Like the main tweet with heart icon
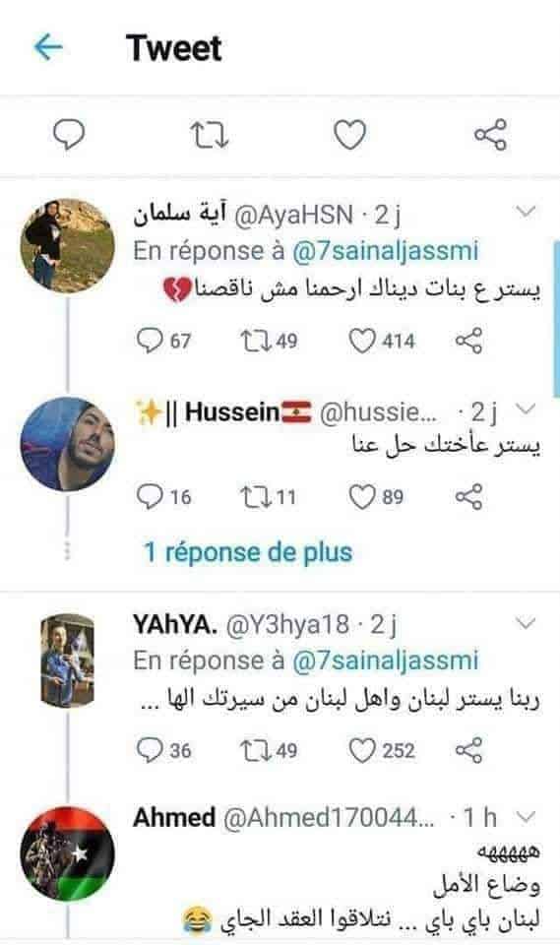The image size is (560, 945). pos(350,135)
